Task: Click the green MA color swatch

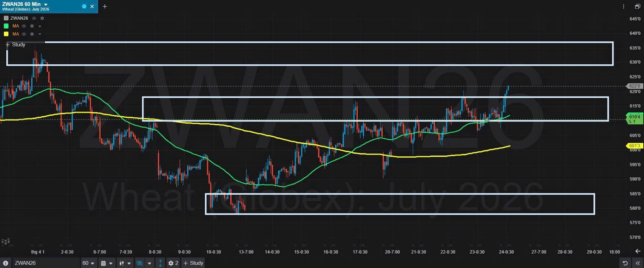Action: [x=6, y=26]
